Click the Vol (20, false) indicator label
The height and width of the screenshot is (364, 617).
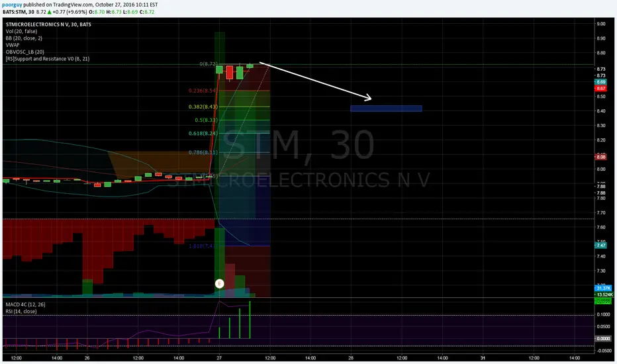21,31
